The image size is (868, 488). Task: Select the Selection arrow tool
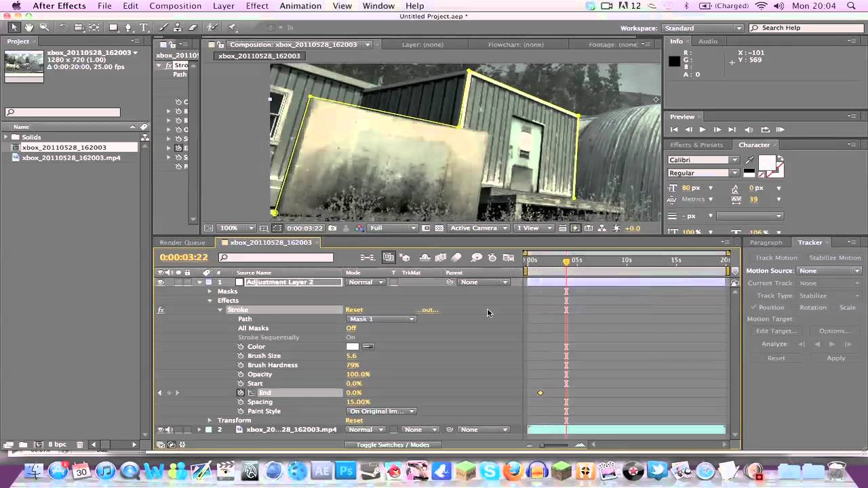click(x=14, y=28)
